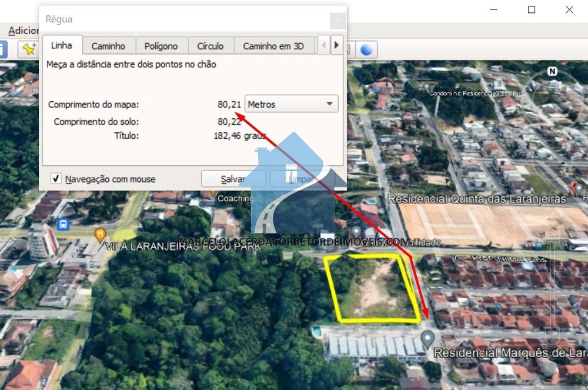Switch to the Polígono tab
The height and width of the screenshot is (390, 588).
161,45
